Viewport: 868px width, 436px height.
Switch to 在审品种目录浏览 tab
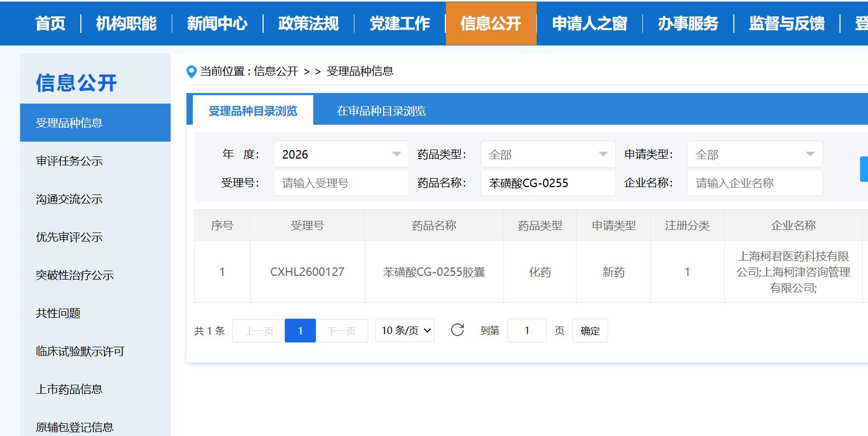(x=381, y=111)
